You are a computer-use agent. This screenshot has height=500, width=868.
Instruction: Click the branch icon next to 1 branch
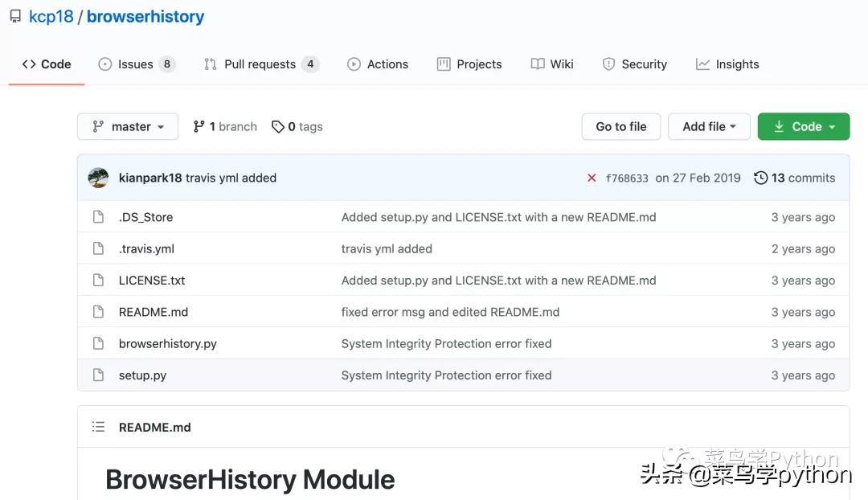pos(199,127)
